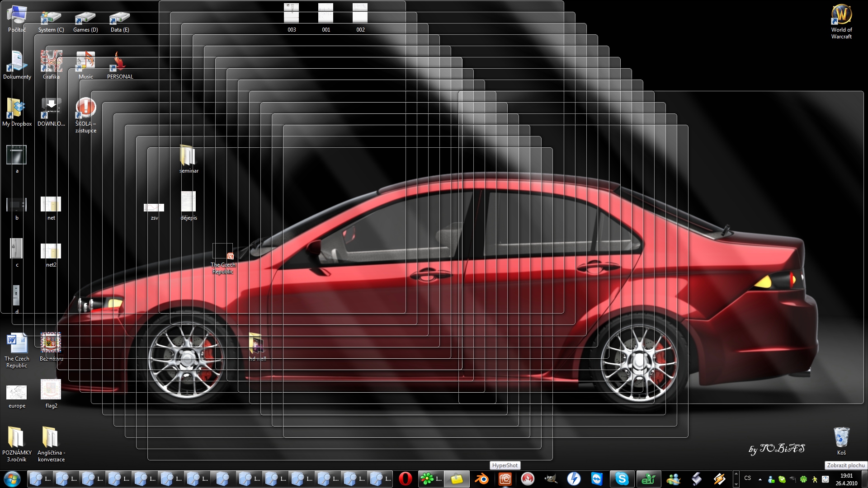Launch Opera browser from the taskbar

coord(405,479)
